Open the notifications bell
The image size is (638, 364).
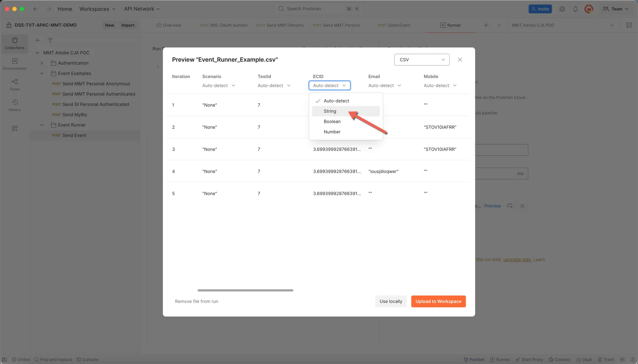coord(575,9)
